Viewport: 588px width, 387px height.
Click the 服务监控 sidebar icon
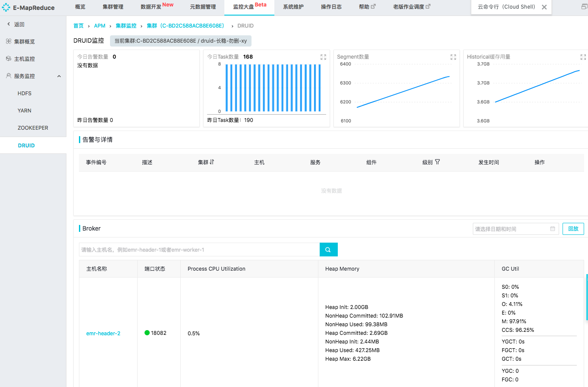pyautogui.click(x=9, y=76)
